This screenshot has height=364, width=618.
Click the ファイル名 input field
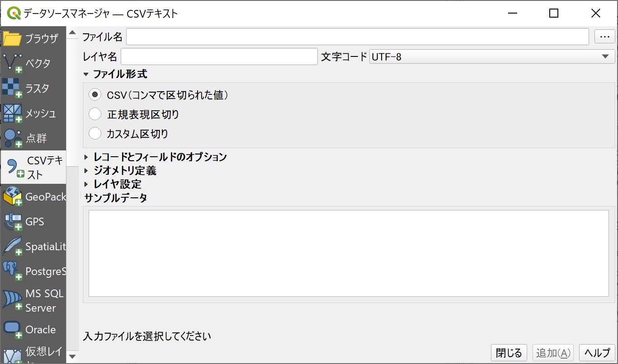click(357, 37)
